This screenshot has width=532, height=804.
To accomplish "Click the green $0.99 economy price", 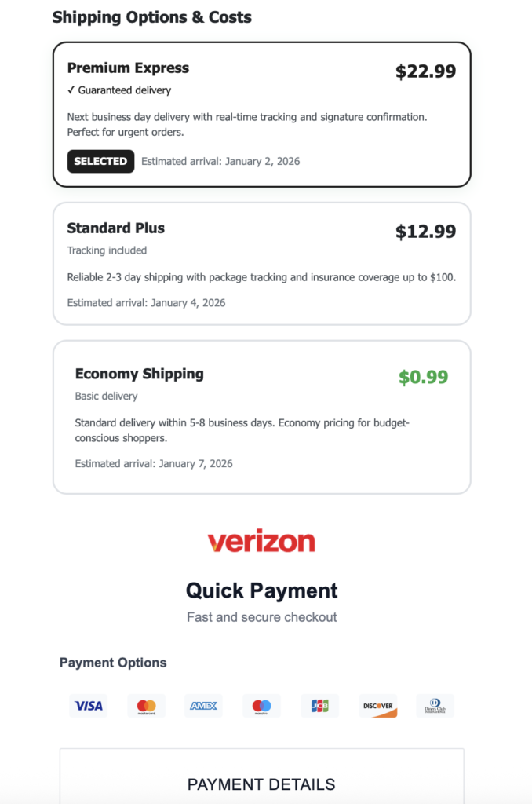I will tap(423, 377).
